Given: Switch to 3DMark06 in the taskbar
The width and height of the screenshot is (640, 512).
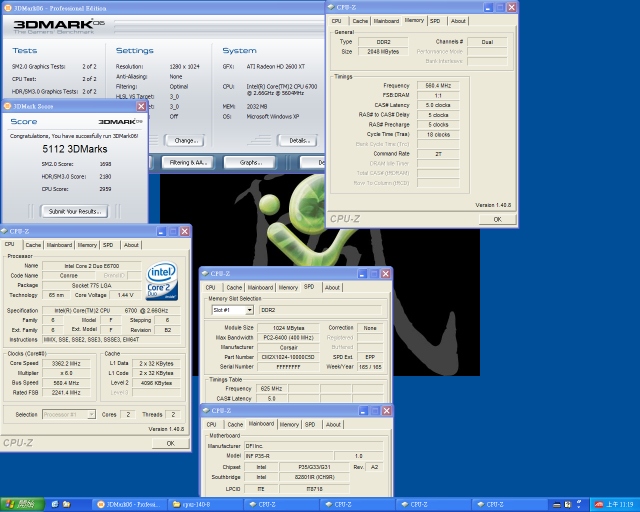Looking at the screenshot, I should point(130,505).
